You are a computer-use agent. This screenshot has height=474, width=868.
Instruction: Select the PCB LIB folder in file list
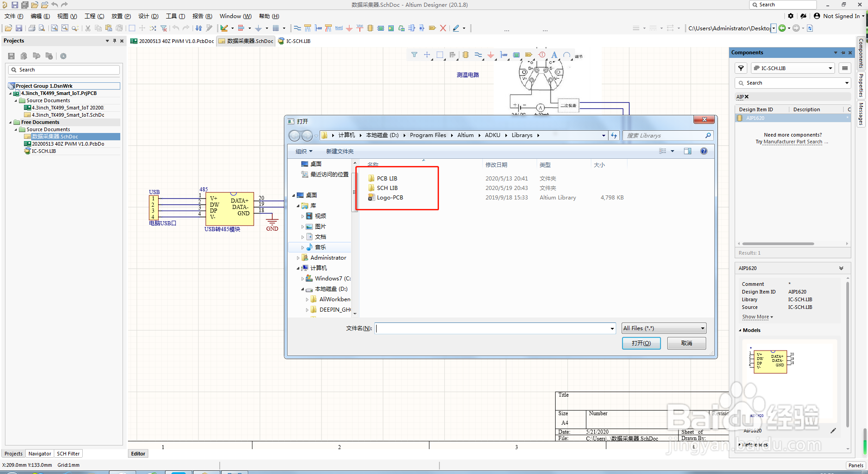click(382, 178)
